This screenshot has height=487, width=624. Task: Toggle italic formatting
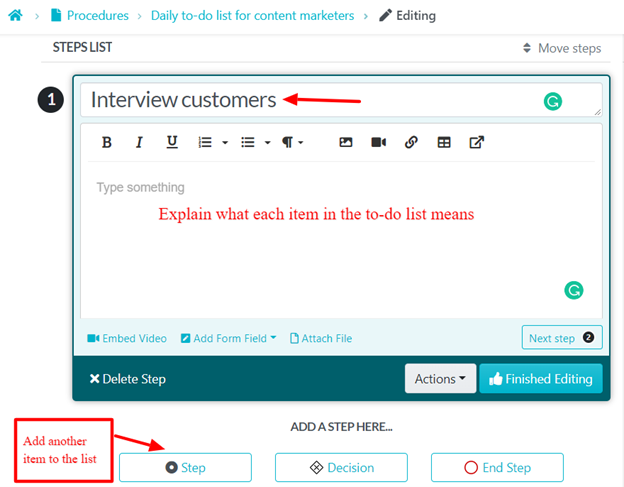[x=139, y=142]
